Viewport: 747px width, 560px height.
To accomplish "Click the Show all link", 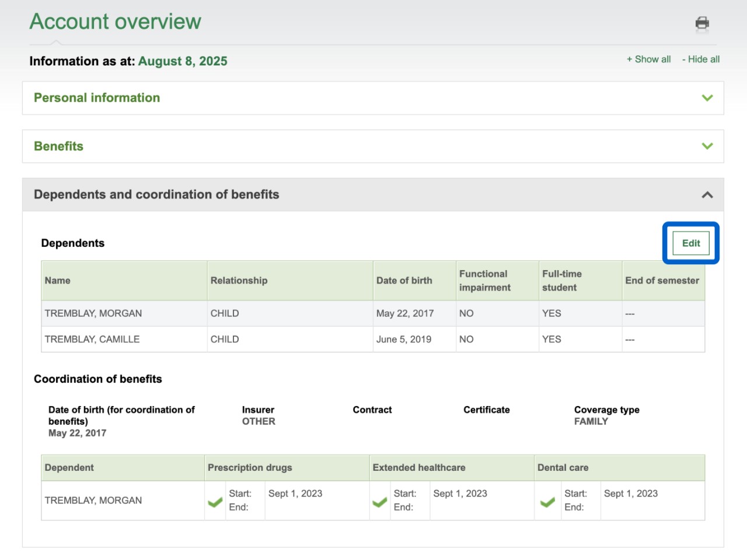I will [648, 60].
